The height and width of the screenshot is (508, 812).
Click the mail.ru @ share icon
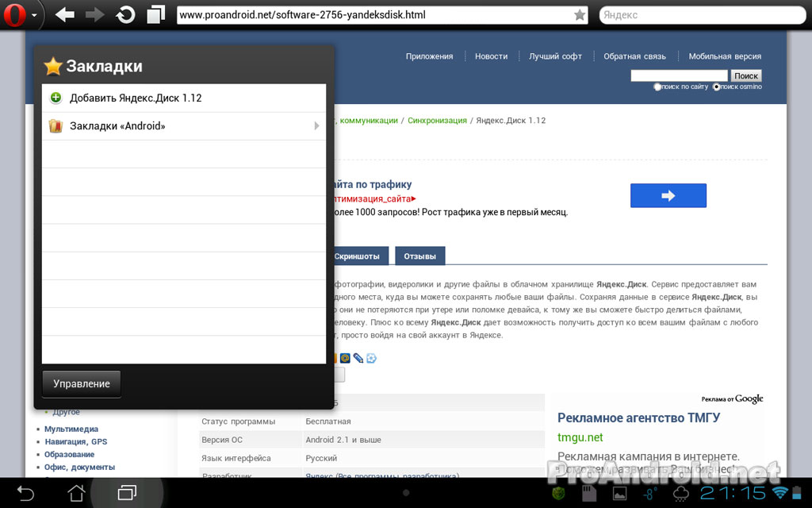coord(345,358)
